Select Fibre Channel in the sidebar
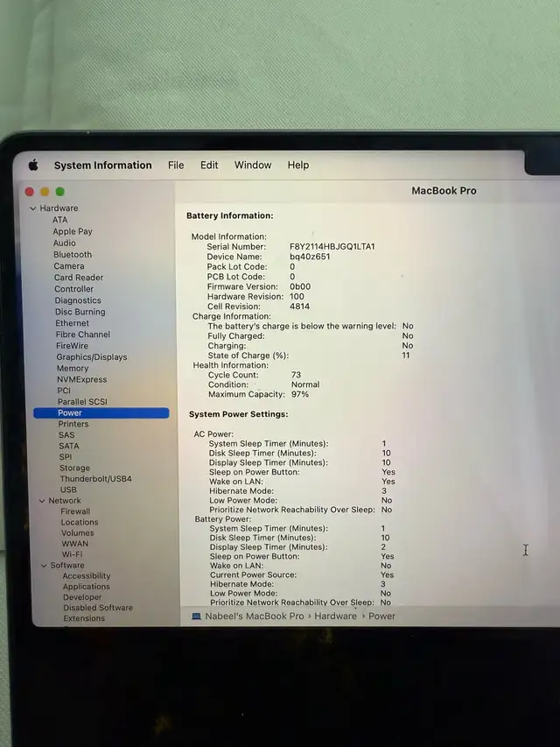Viewport: 560px width, 747px height. [83, 335]
